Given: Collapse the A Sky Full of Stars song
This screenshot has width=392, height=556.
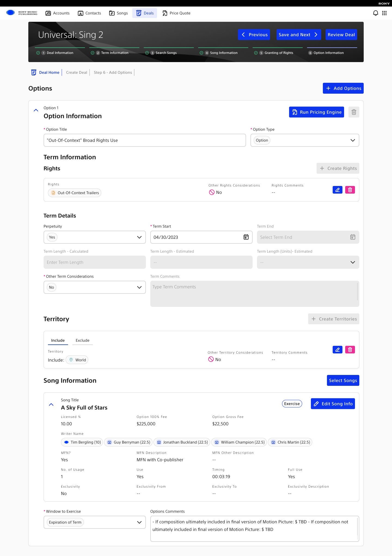Looking at the screenshot, I should [51, 405].
